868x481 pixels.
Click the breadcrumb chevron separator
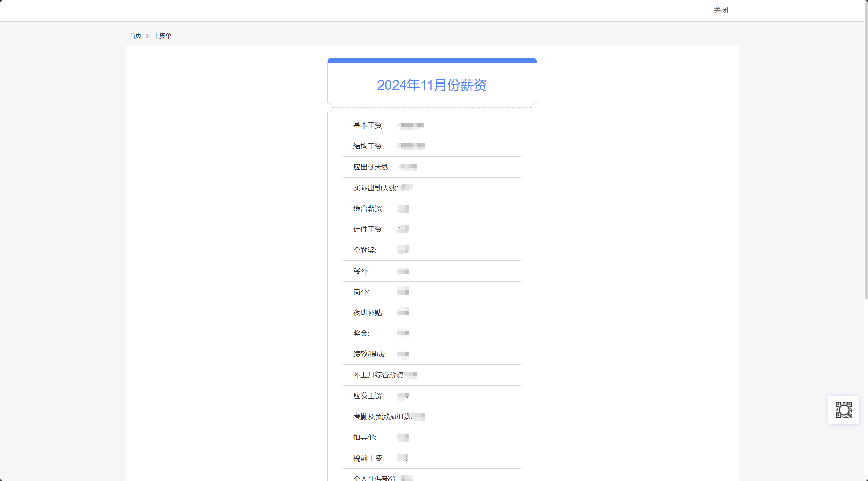148,36
